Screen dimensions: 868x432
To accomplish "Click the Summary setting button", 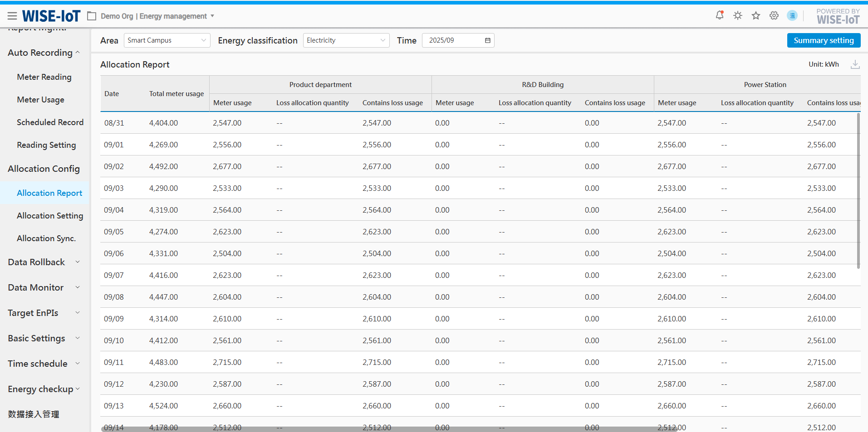I will (824, 40).
